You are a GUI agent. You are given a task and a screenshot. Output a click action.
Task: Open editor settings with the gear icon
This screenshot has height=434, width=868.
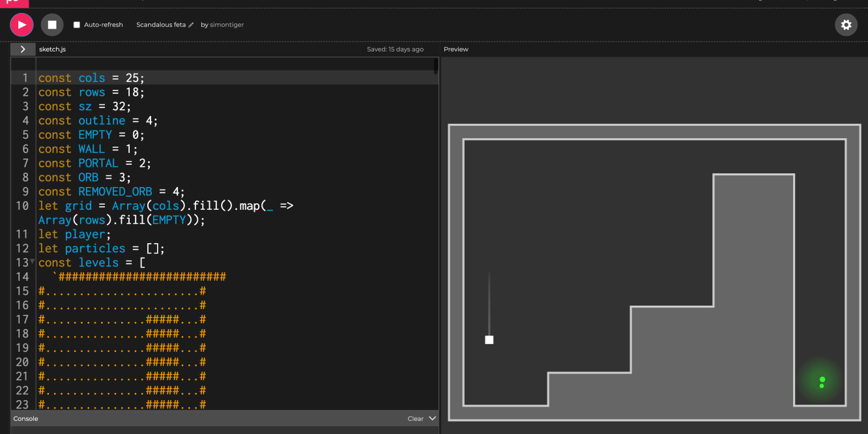tap(846, 25)
